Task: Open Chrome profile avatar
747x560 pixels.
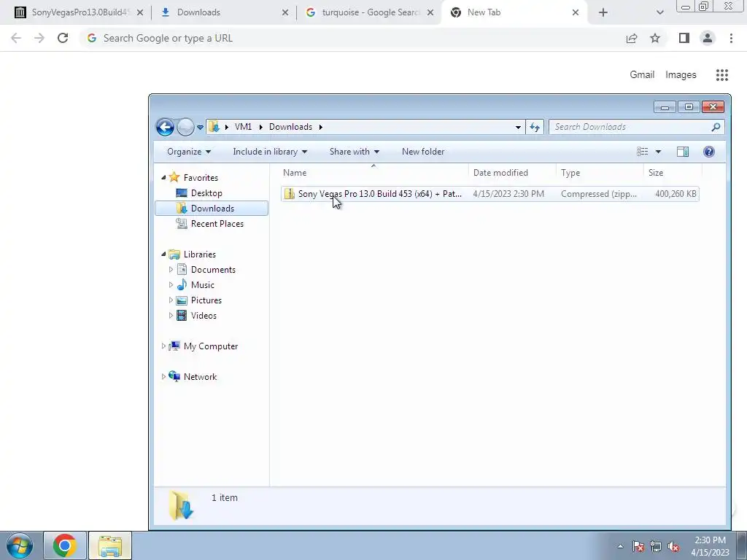Action: pos(708,38)
